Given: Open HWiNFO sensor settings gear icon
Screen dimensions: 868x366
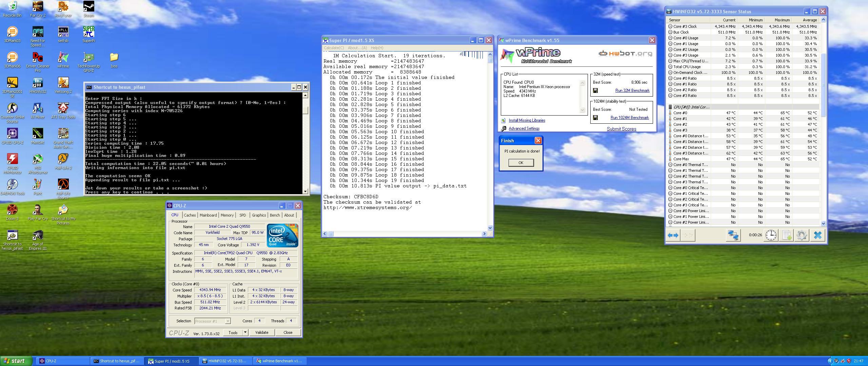Looking at the screenshot, I should coord(802,235).
